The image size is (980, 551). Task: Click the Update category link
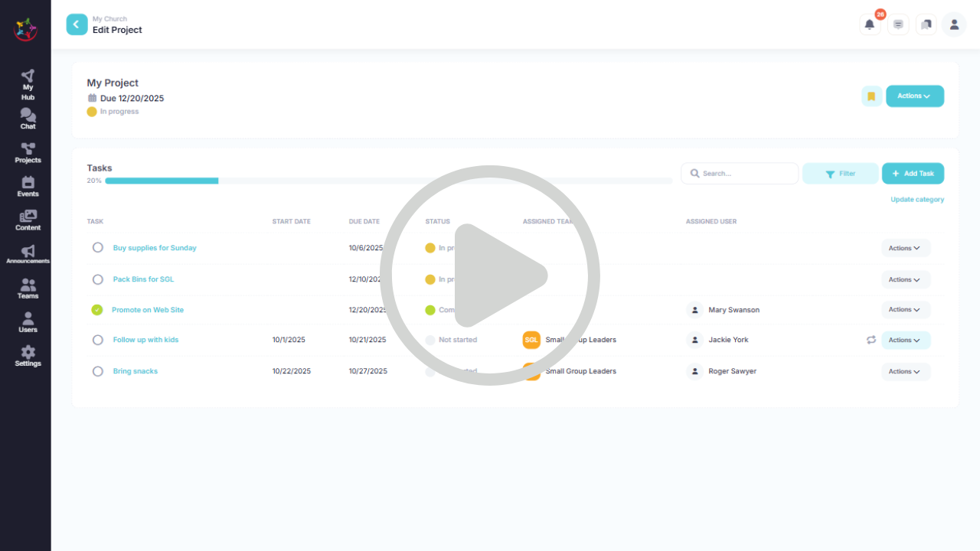point(916,200)
